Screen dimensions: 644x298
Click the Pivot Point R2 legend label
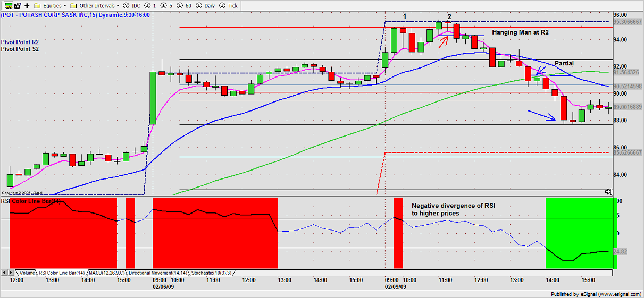[20, 41]
